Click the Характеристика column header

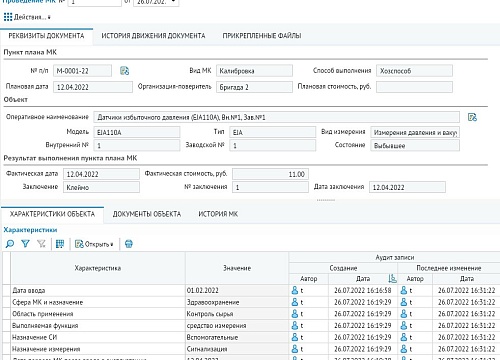[98, 268]
